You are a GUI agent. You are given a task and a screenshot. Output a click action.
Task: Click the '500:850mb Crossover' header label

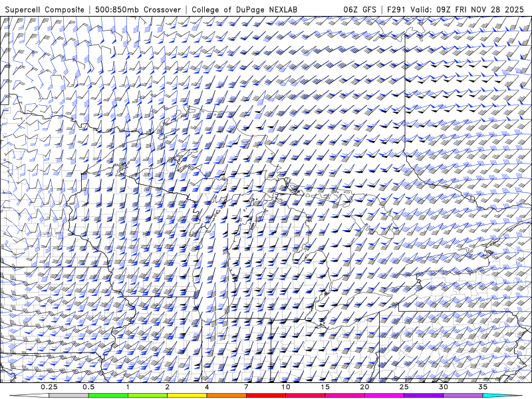(138, 9)
